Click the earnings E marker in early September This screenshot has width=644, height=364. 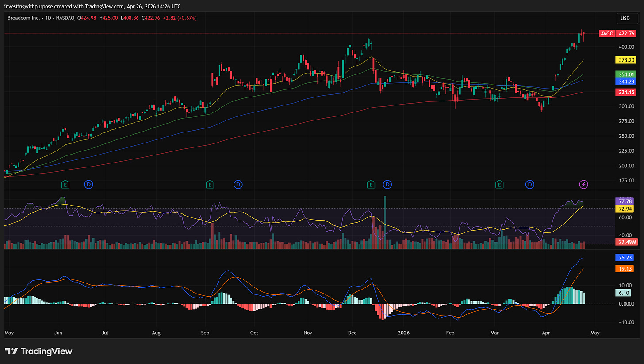click(x=210, y=184)
